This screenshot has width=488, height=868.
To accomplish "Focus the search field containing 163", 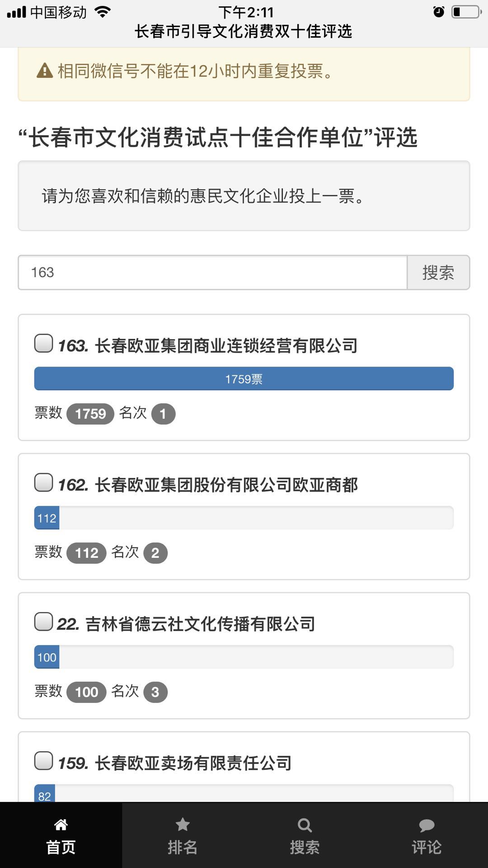I will 212,273.
